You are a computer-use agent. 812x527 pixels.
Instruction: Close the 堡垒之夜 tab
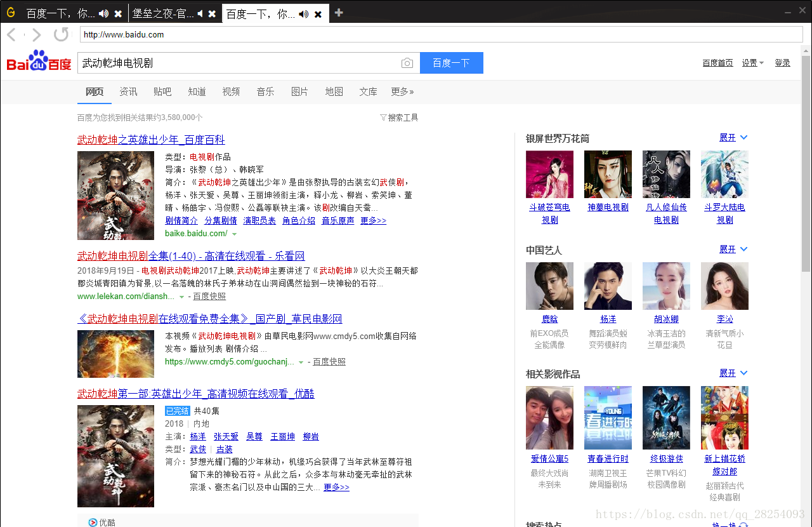coord(212,13)
